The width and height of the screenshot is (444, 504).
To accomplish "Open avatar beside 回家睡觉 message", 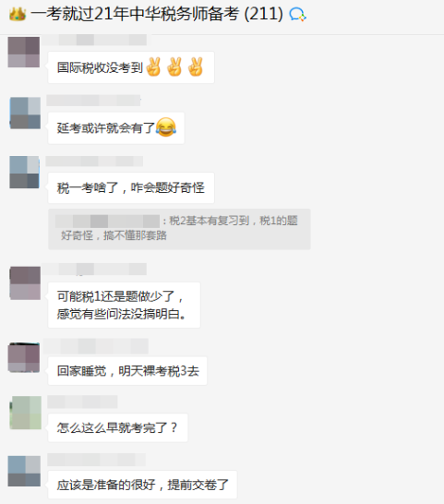I will click(x=24, y=358).
